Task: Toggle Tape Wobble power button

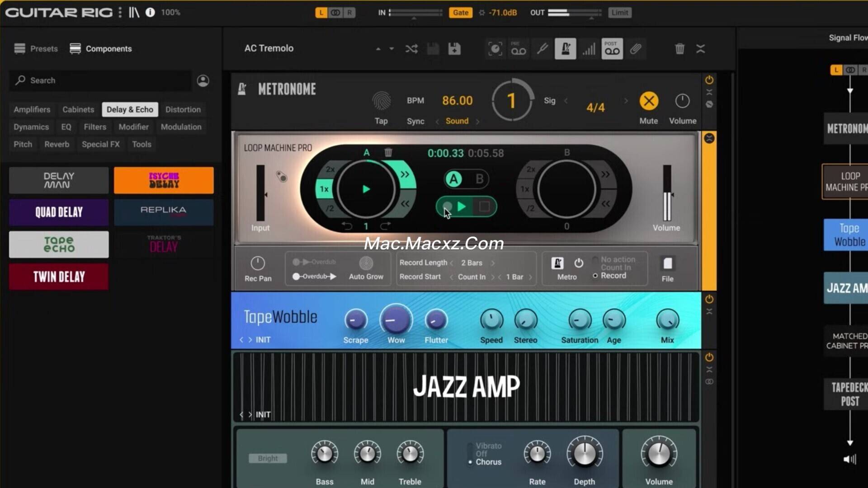Action: coord(709,299)
